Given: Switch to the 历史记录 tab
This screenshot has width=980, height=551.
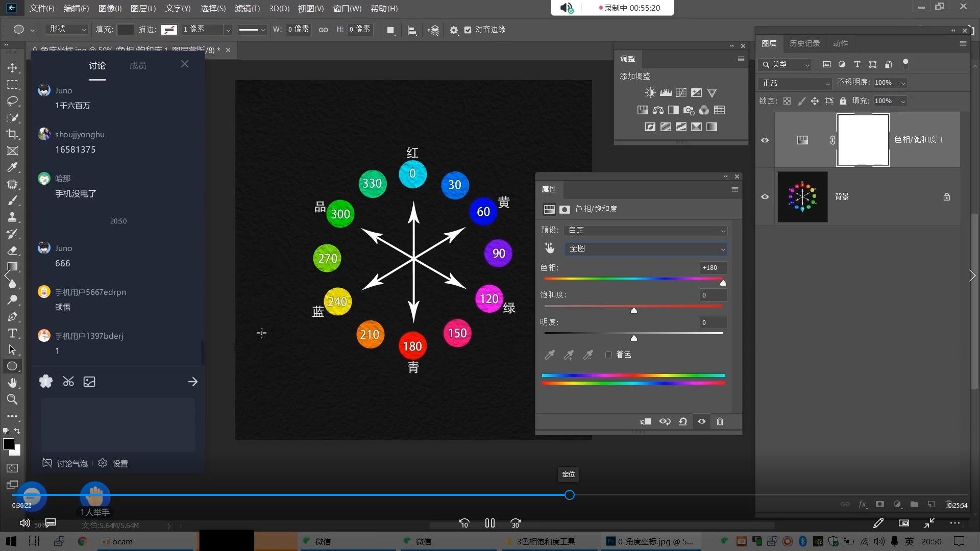Looking at the screenshot, I should pyautogui.click(x=804, y=43).
